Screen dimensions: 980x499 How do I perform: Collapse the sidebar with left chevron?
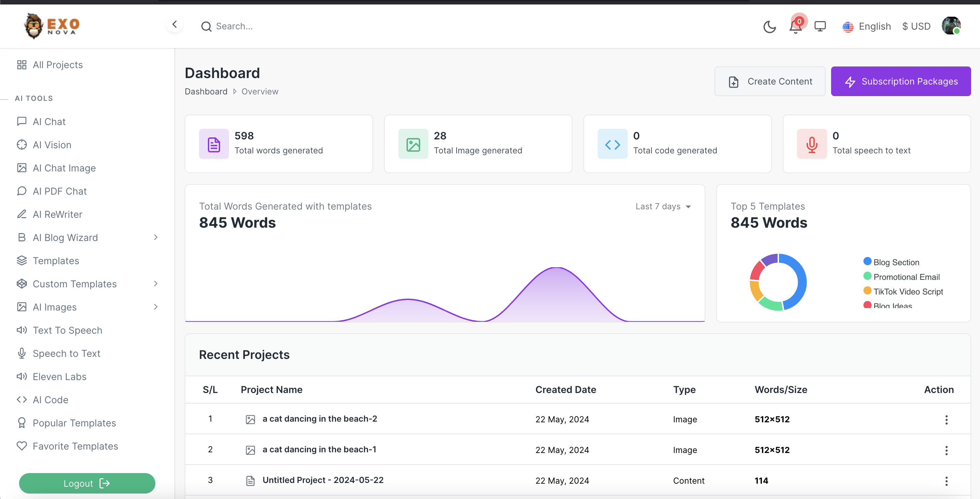pyautogui.click(x=174, y=25)
